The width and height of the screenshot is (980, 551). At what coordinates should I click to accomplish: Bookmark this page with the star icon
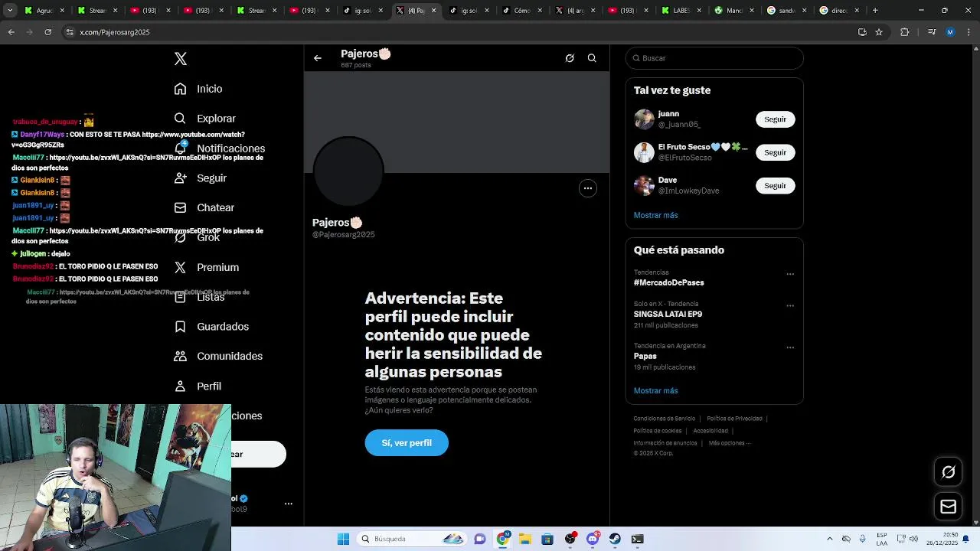pos(879,32)
